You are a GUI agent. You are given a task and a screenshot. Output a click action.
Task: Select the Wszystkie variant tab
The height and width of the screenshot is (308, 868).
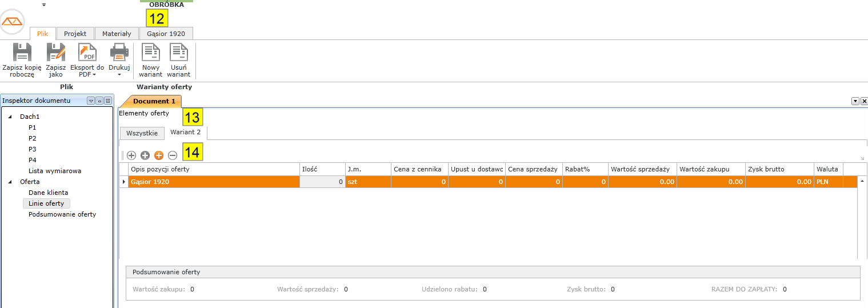coord(142,133)
